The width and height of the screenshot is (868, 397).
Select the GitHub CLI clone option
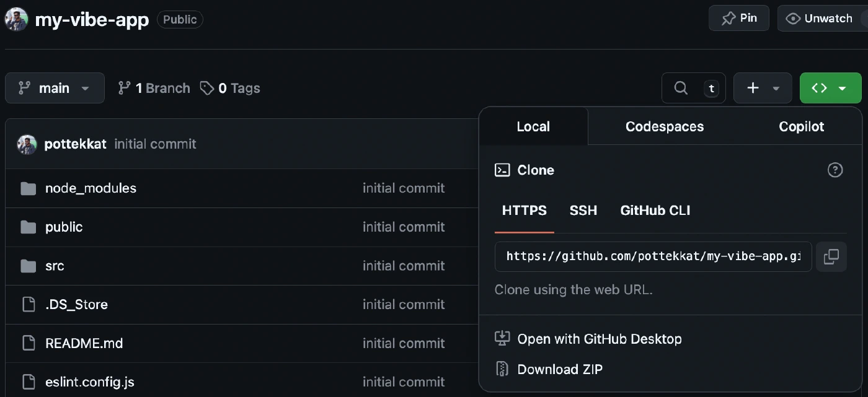point(655,211)
